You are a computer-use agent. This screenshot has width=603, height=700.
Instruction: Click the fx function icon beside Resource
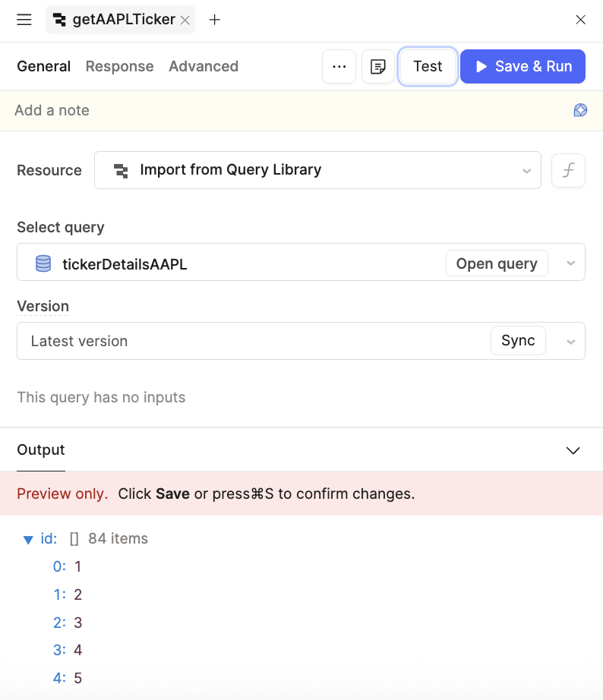coord(568,170)
